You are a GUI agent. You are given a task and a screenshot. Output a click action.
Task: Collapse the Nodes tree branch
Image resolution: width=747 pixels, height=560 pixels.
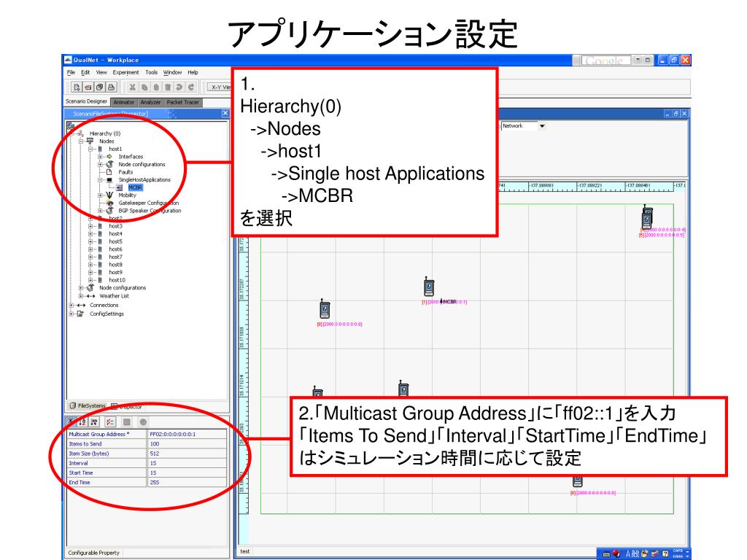(x=81, y=141)
